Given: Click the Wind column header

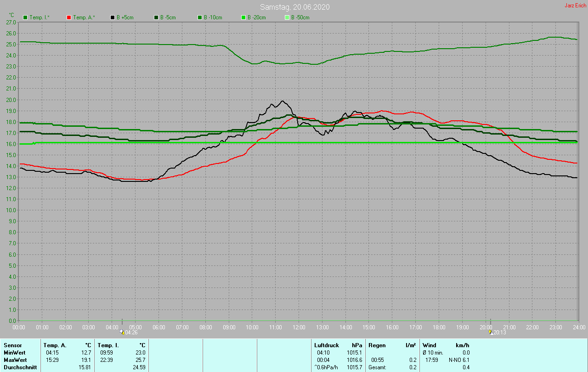Looking at the screenshot, I should (x=430, y=345).
